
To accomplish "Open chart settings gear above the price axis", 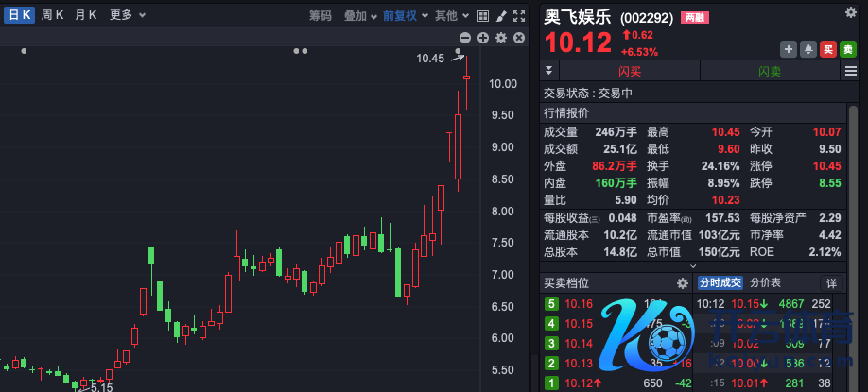I will point(501,38).
